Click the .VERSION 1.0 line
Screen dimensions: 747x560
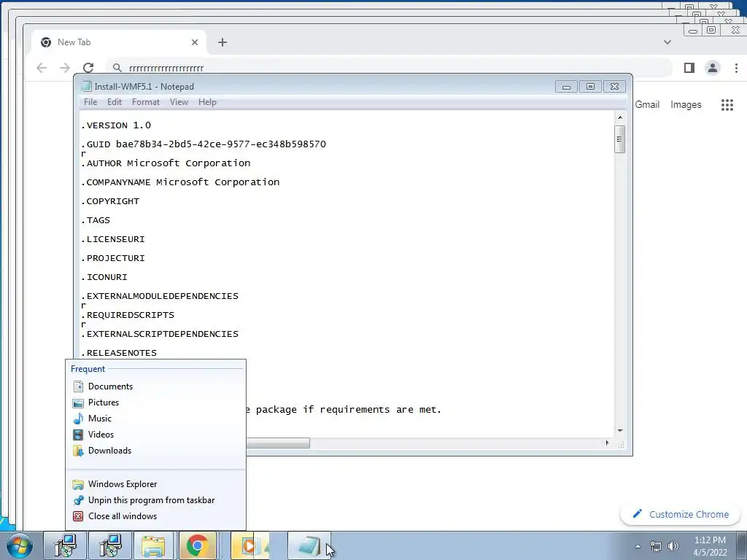point(116,125)
